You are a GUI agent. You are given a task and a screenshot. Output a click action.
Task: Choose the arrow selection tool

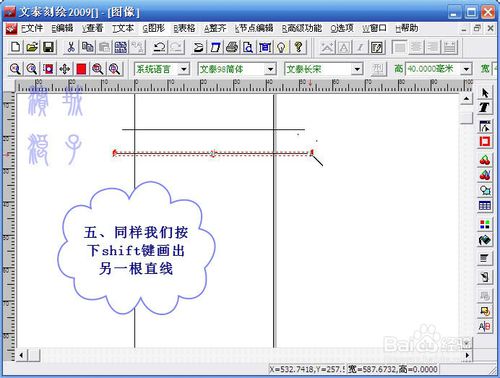pyautogui.click(x=485, y=93)
